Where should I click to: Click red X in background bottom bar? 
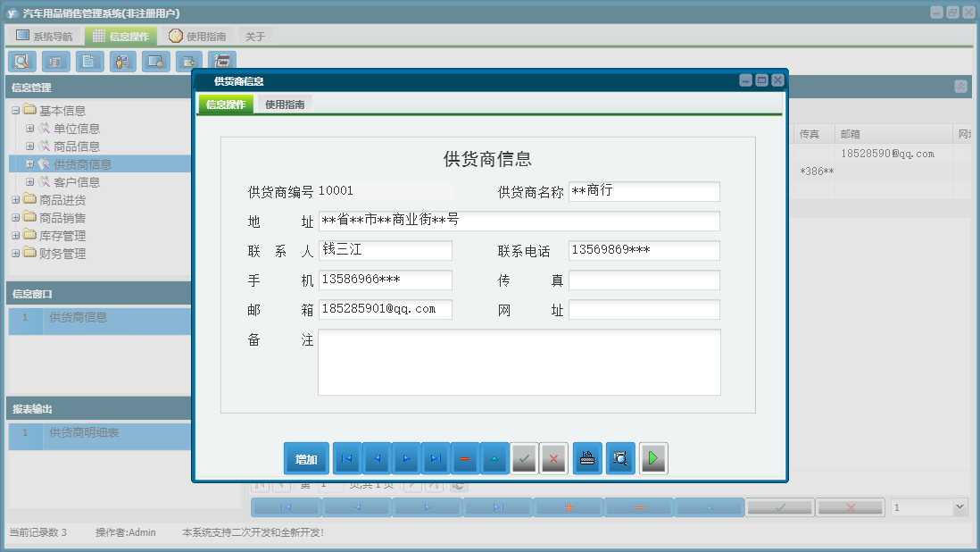coord(851,507)
